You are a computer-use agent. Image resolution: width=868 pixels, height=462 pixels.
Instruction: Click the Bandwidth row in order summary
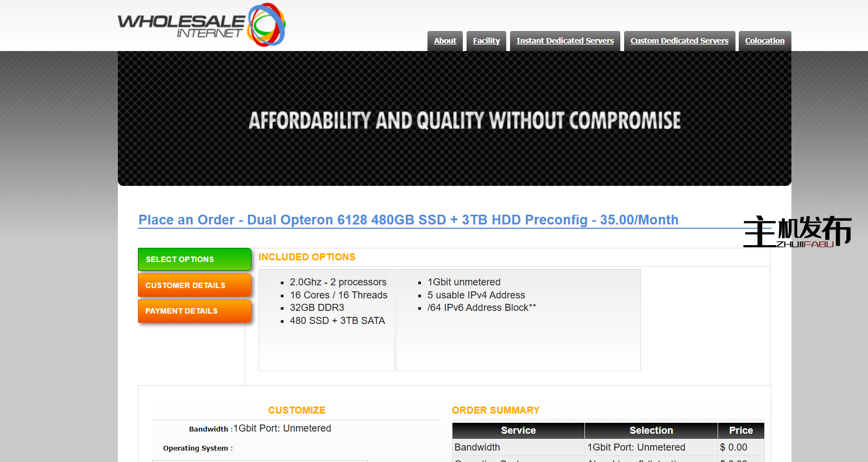pos(477,447)
